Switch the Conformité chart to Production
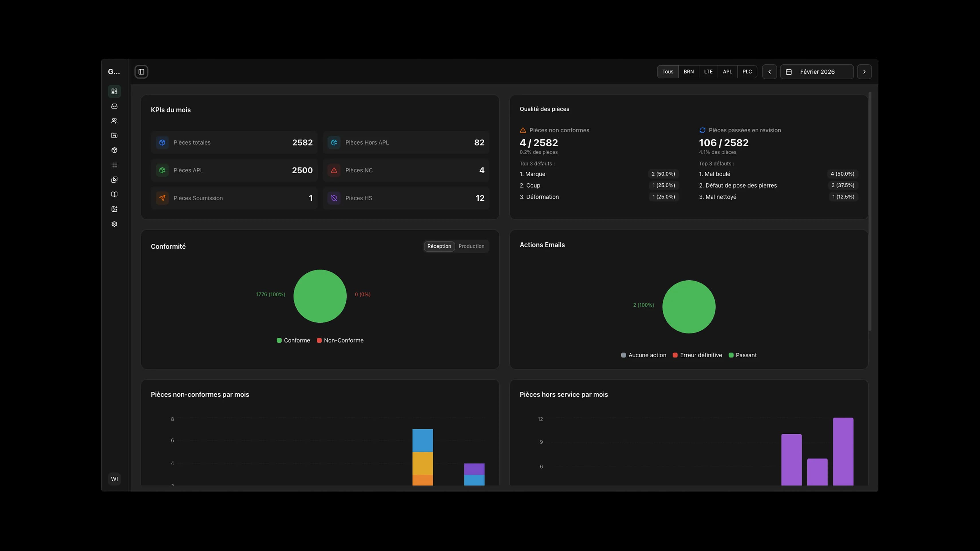The image size is (980, 551). click(471, 246)
